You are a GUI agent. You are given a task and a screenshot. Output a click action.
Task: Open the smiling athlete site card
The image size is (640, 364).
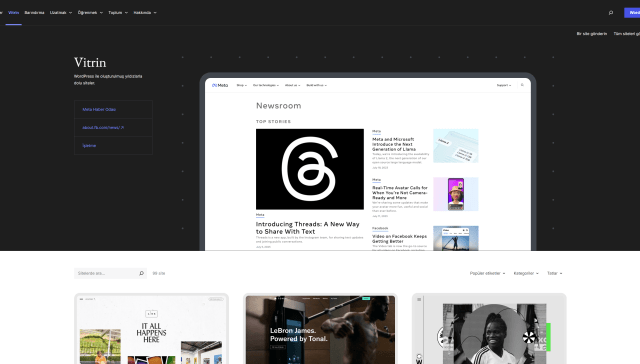click(x=489, y=329)
